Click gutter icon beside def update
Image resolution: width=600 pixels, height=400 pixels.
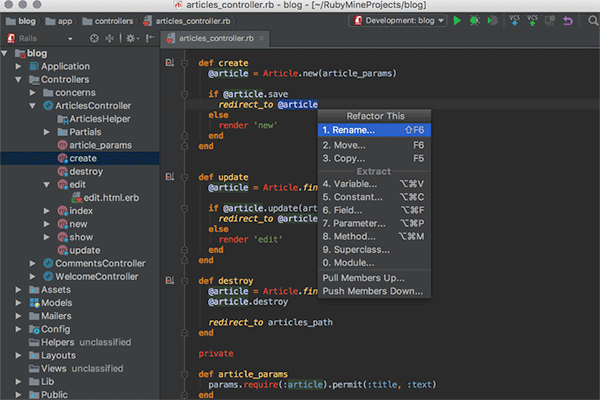[x=170, y=176]
